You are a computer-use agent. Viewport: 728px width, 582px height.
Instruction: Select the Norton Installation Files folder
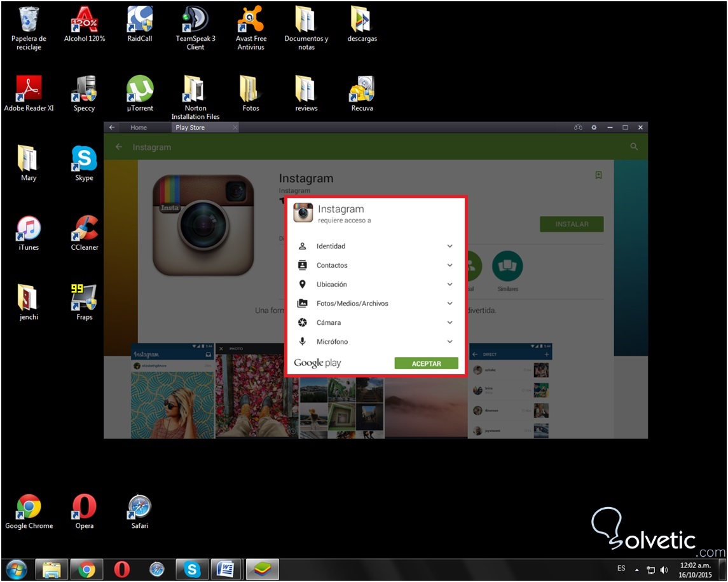(195, 97)
